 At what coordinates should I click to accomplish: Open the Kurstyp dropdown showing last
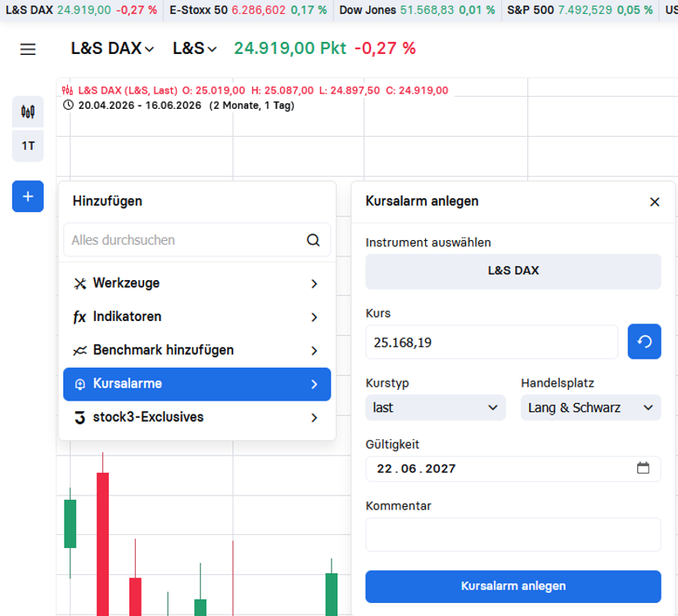point(436,407)
